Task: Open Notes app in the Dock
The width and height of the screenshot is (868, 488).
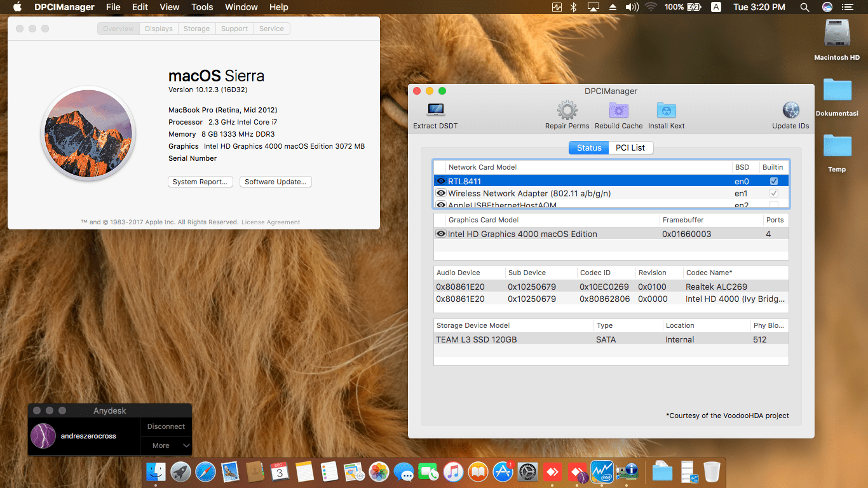Action: 304,471
